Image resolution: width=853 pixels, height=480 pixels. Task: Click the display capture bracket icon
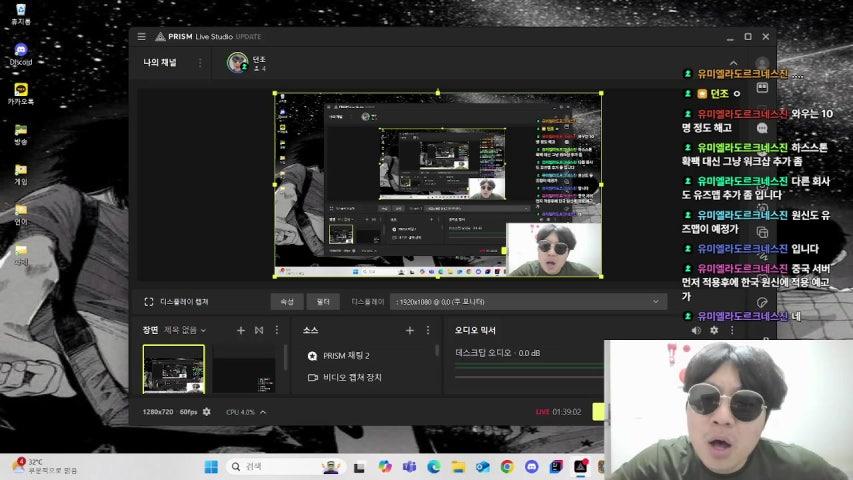(149, 301)
